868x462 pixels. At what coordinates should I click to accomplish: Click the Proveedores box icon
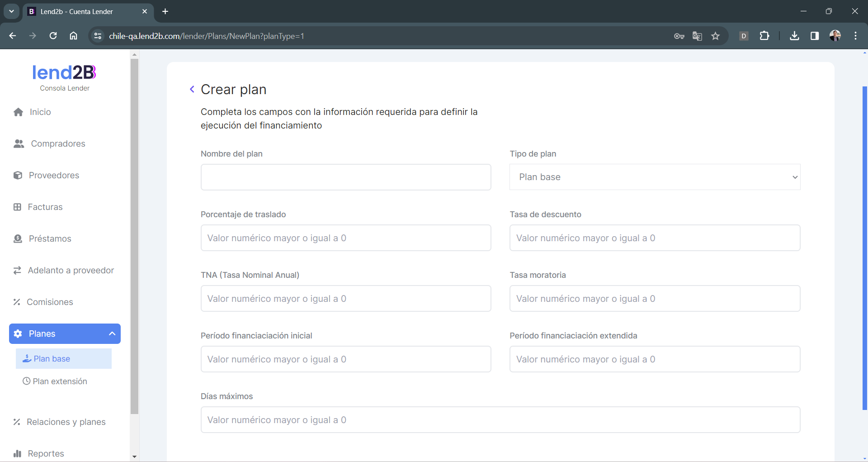tap(18, 176)
